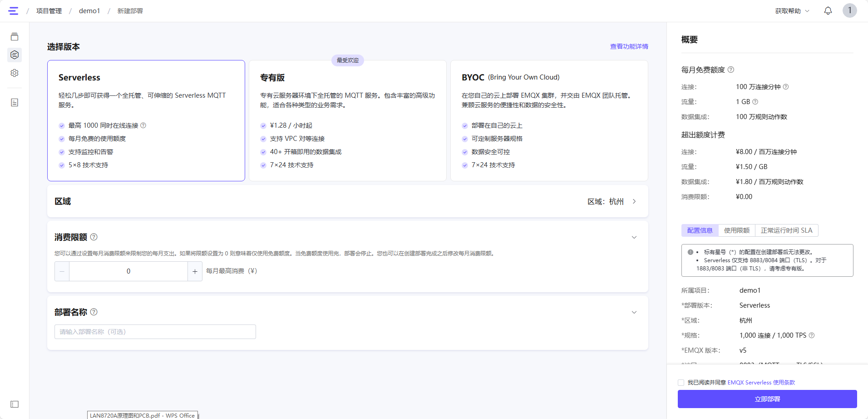Click the 新建部署 breadcrumb text
The width and height of the screenshot is (868, 419).
[130, 11]
